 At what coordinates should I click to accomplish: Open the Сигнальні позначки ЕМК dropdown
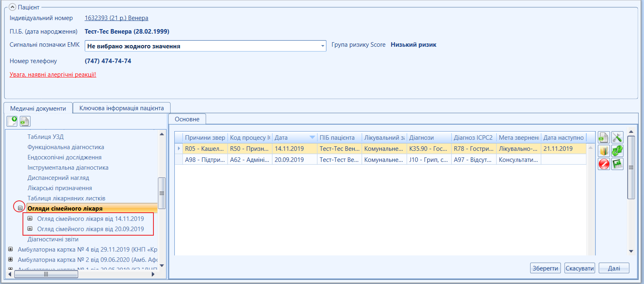323,46
